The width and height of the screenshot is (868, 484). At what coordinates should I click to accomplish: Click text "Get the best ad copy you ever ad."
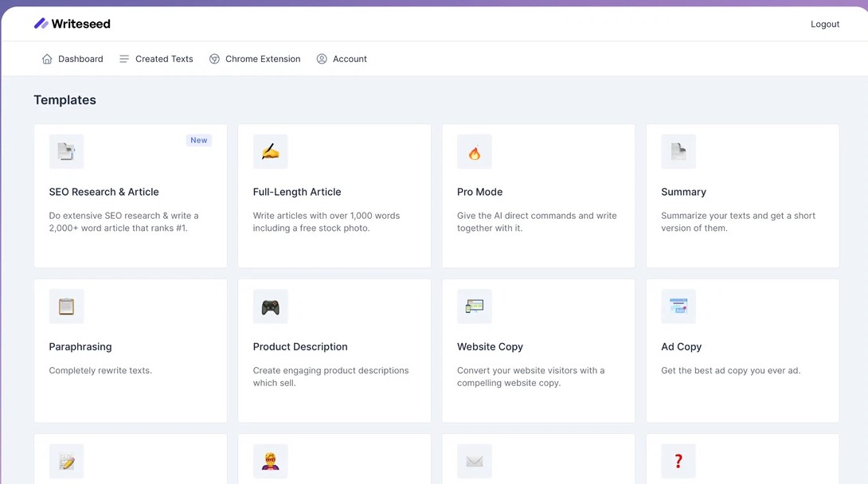(730, 370)
